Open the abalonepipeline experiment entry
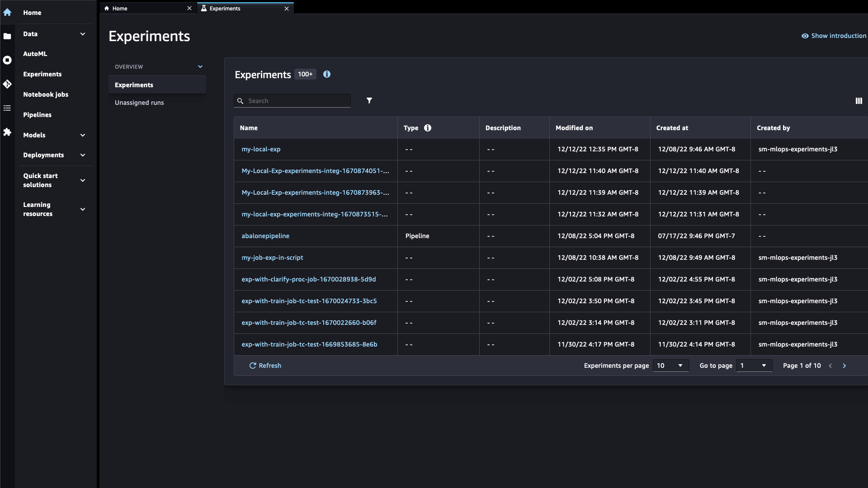The width and height of the screenshot is (868, 488). pyautogui.click(x=265, y=235)
